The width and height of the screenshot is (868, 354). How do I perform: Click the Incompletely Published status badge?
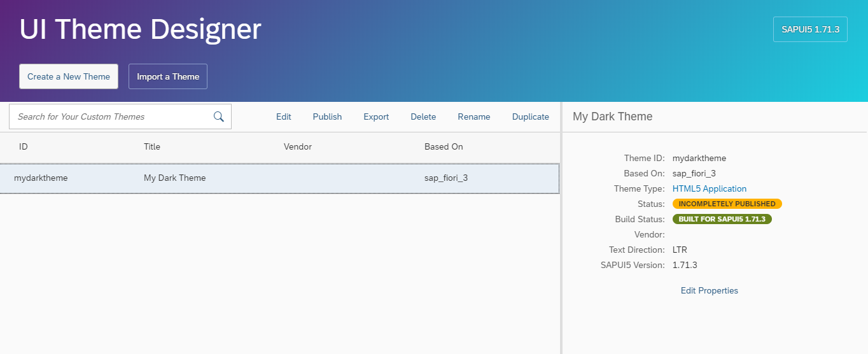[727, 204]
